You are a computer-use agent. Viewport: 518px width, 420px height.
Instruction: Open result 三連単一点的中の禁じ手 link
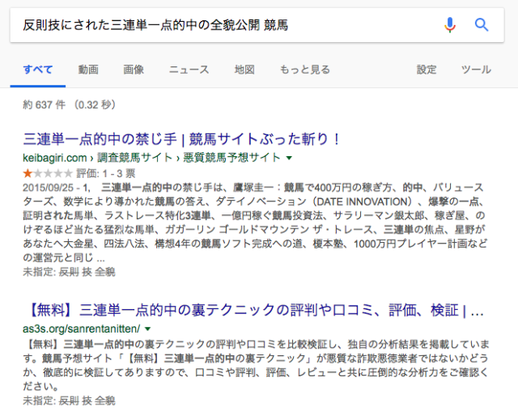point(181,139)
